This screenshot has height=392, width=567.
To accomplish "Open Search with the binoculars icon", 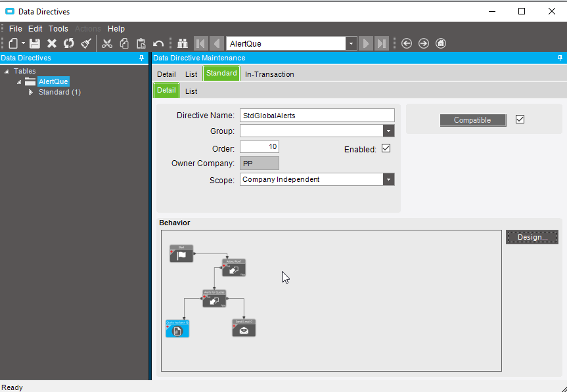I will (183, 44).
